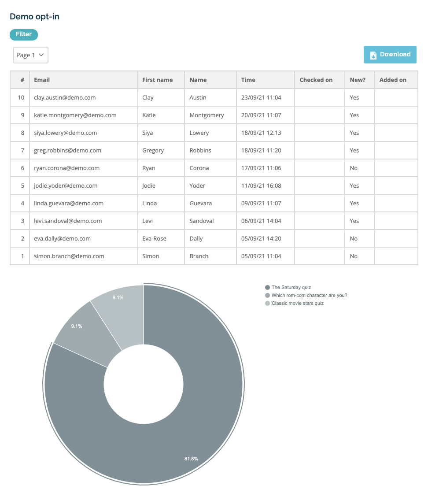This screenshot has height=504, width=428.
Task: Click surname Sandoval
Action: click(202, 221)
